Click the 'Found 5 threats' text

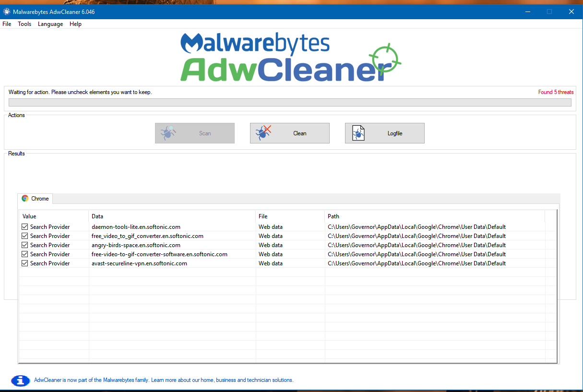556,92
